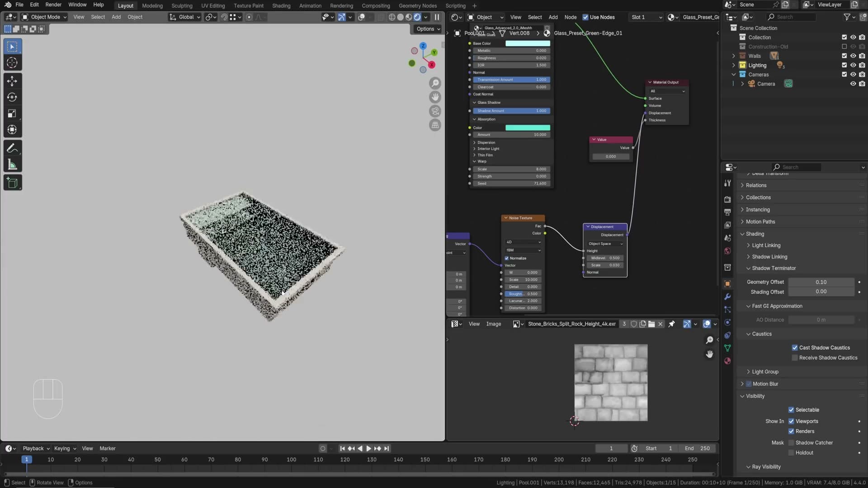Click the viewport zoom magnifier icon
The image size is (868, 488).
click(x=435, y=83)
